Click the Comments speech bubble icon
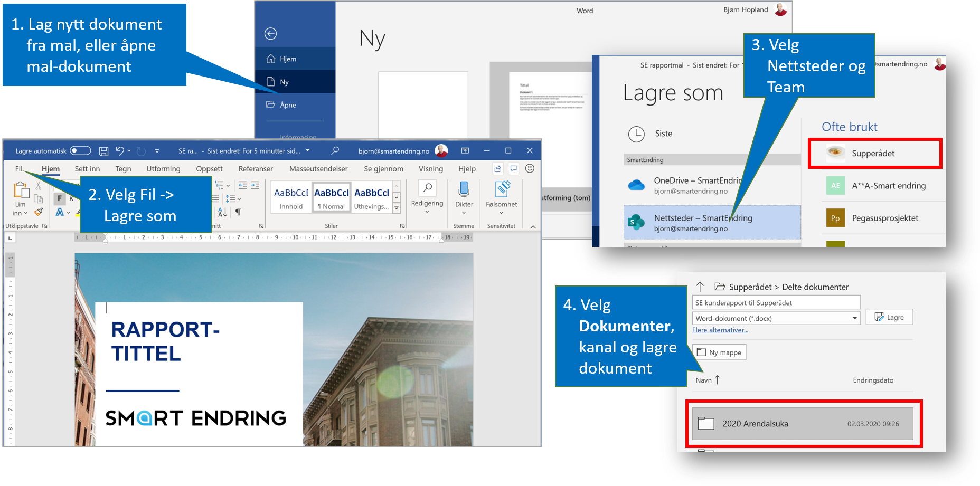980x486 pixels. point(513,169)
